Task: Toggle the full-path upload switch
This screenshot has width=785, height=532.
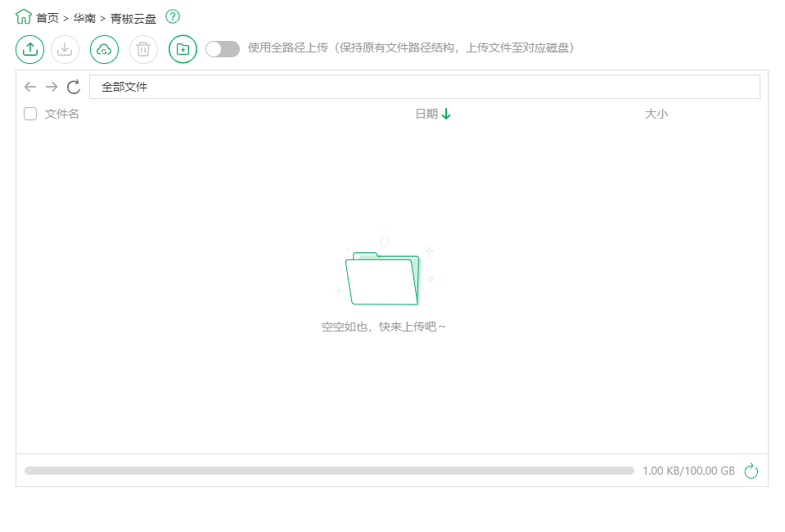Action: (x=223, y=49)
